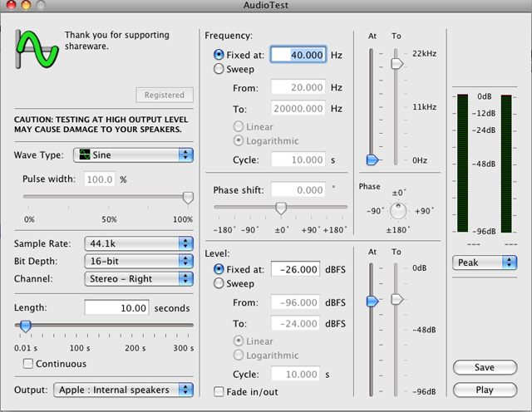Click the Phase rotary knob
This screenshot has width=532, height=412.
click(398, 211)
